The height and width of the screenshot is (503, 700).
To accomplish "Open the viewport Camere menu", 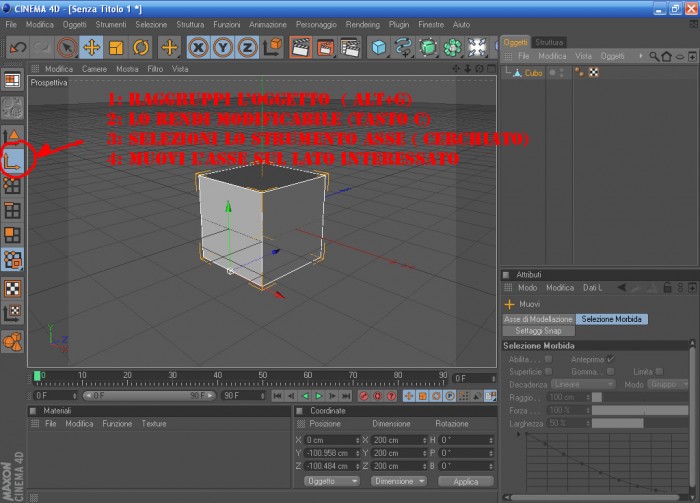I will point(94,69).
